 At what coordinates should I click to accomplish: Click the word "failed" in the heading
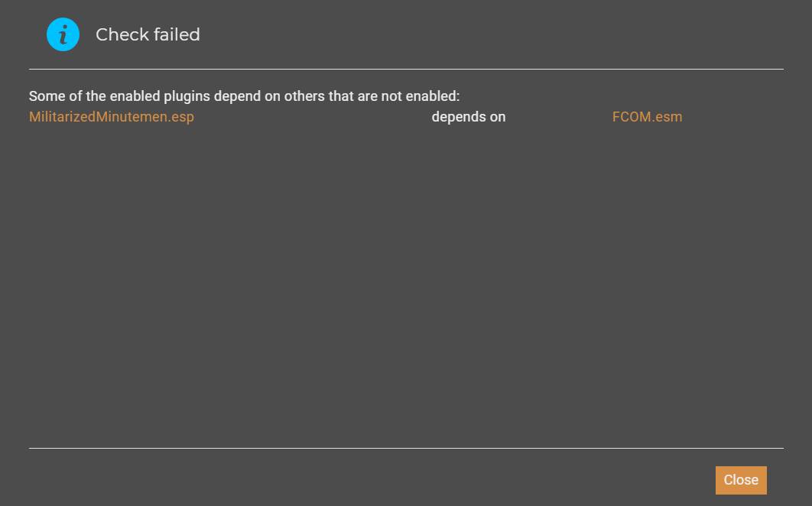tap(177, 34)
